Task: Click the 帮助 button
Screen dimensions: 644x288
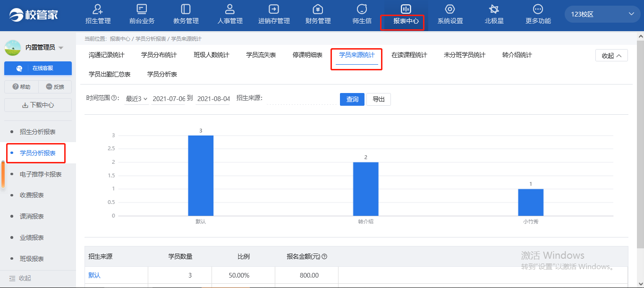Action: [x=21, y=87]
